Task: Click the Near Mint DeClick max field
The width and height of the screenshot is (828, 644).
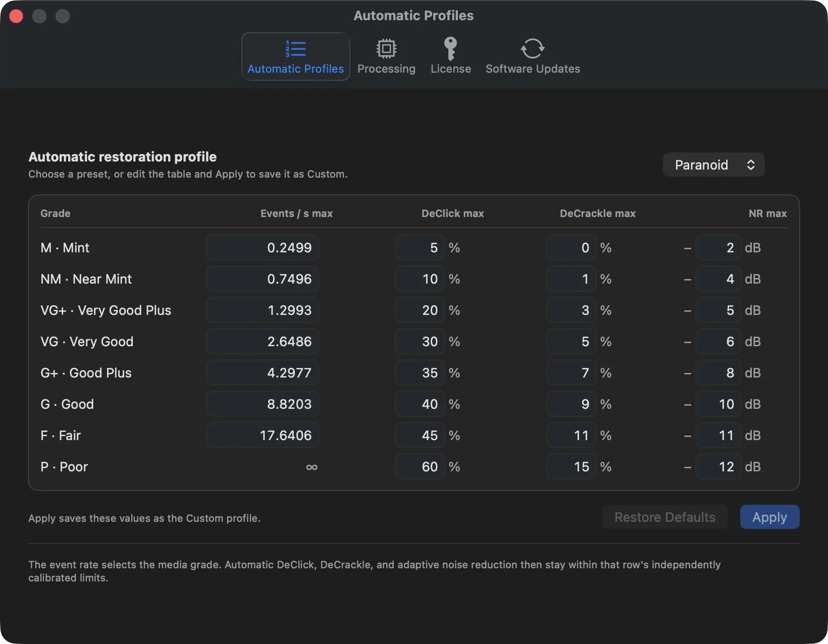Action: click(x=420, y=279)
